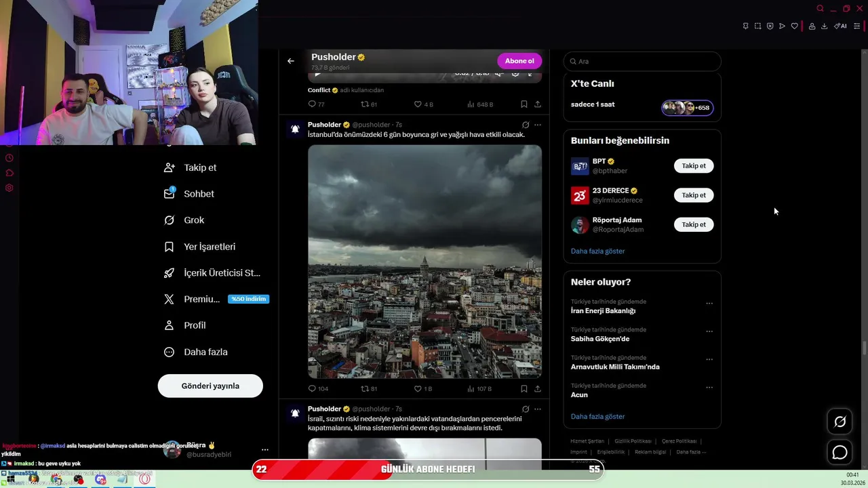Open Yer İşaretleri bookmarks
Screen dimensions: 868x488
(x=200, y=247)
